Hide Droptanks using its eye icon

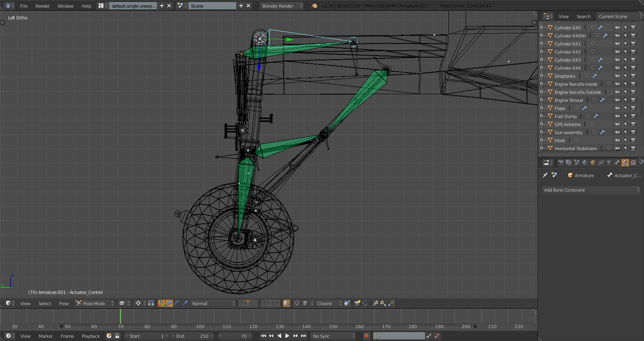coord(617,76)
